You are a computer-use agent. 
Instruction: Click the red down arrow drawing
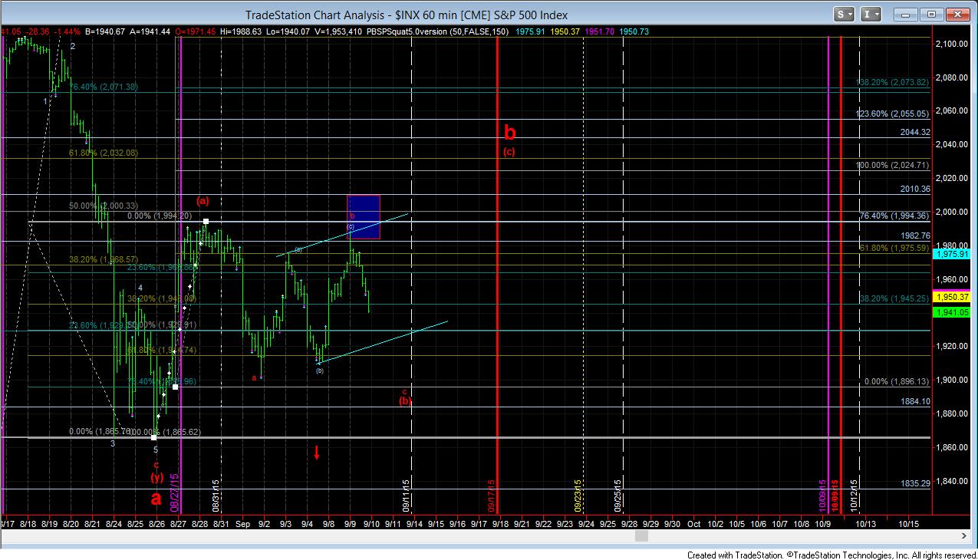pos(316,453)
